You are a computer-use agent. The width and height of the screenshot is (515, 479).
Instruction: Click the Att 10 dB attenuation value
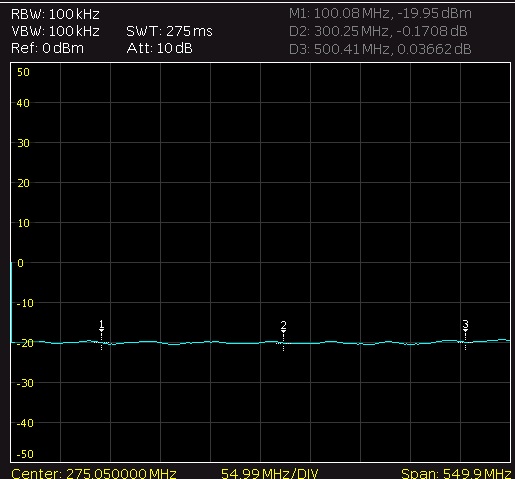coord(160,49)
